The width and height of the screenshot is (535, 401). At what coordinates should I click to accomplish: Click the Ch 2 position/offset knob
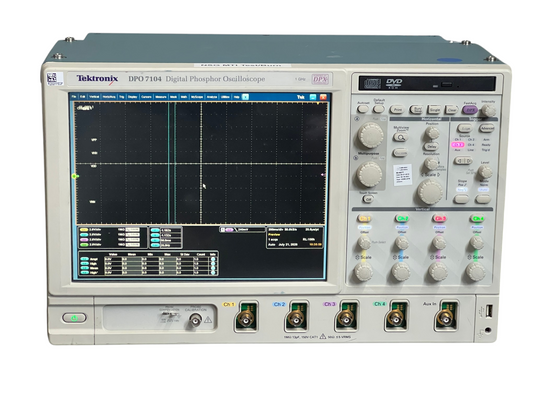pyautogui.click(x=402, y=243)
